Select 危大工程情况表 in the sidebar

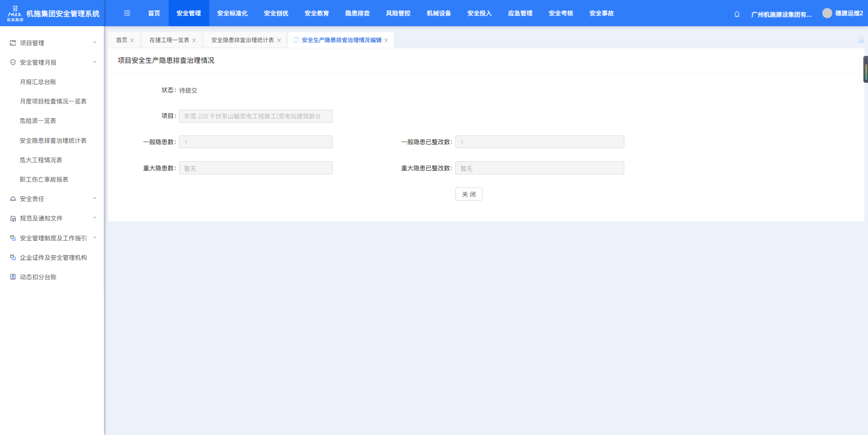click(x=41, y=160)
